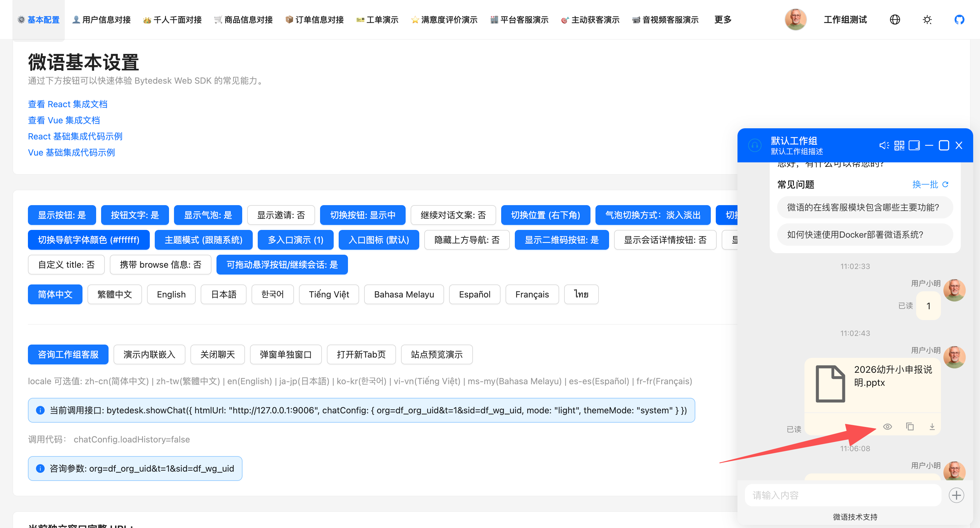The image size is (980, 528).
Task: Toggle 显示按钮: 是 option
Action: (x=62, y=215)
